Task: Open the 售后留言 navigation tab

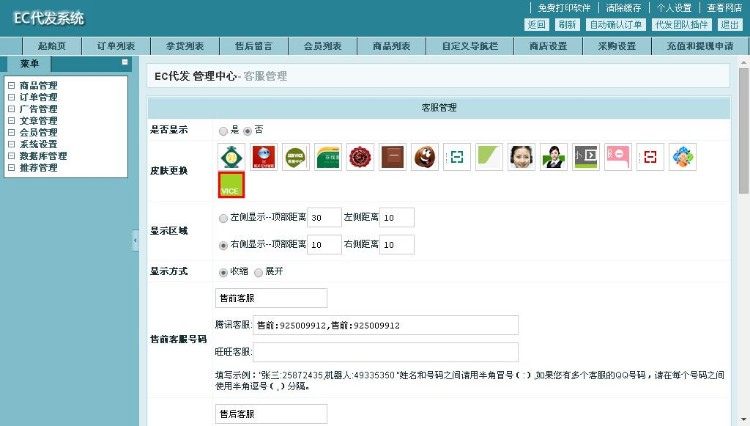Action: point(254,46)
